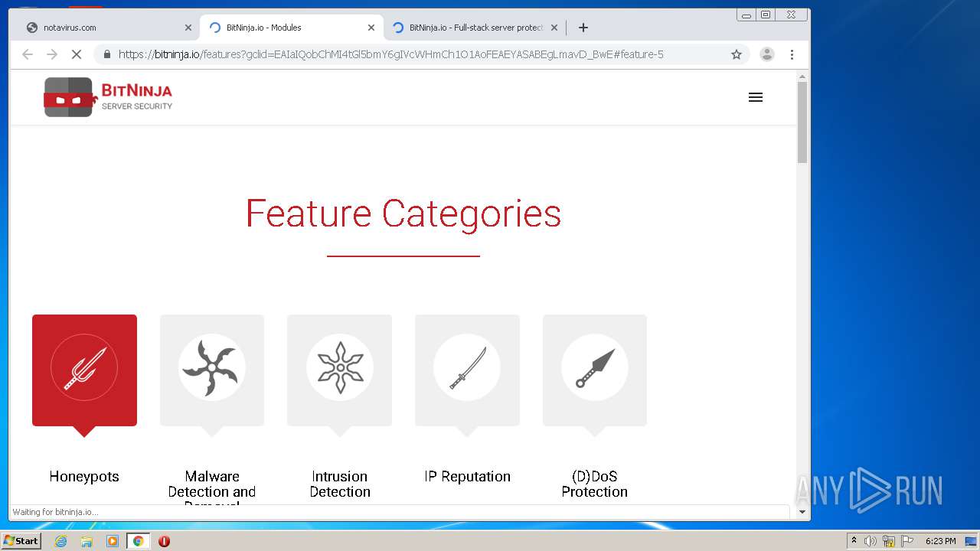980x551 pixels.
Task: Click the IP Reputation label
Action: (x=467, y=477)
